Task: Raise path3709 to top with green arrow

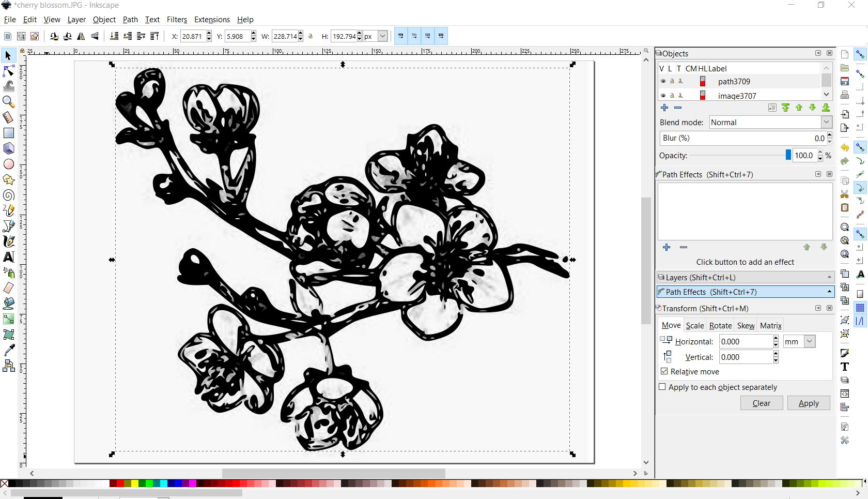Action: pos(786,108)
